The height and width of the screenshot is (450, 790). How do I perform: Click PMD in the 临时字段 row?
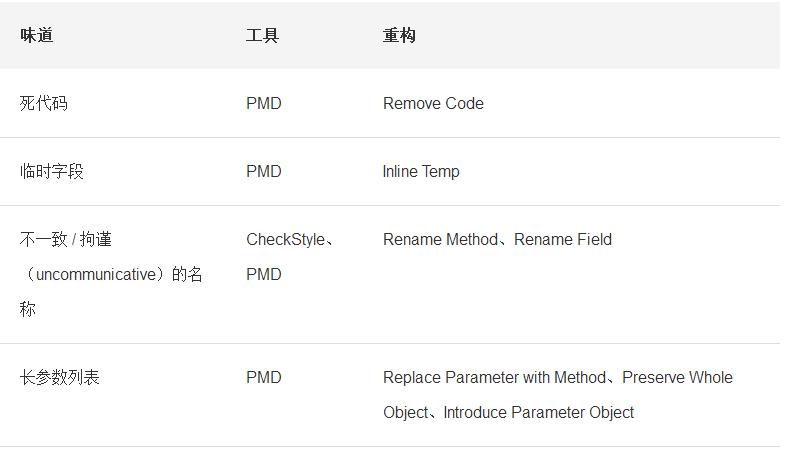[x=264, y=171]
